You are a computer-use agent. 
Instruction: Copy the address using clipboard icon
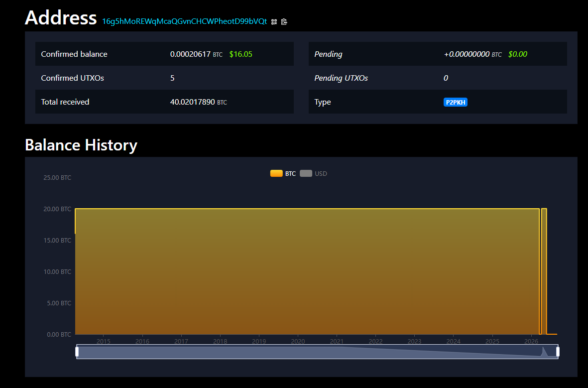[284, 22]
